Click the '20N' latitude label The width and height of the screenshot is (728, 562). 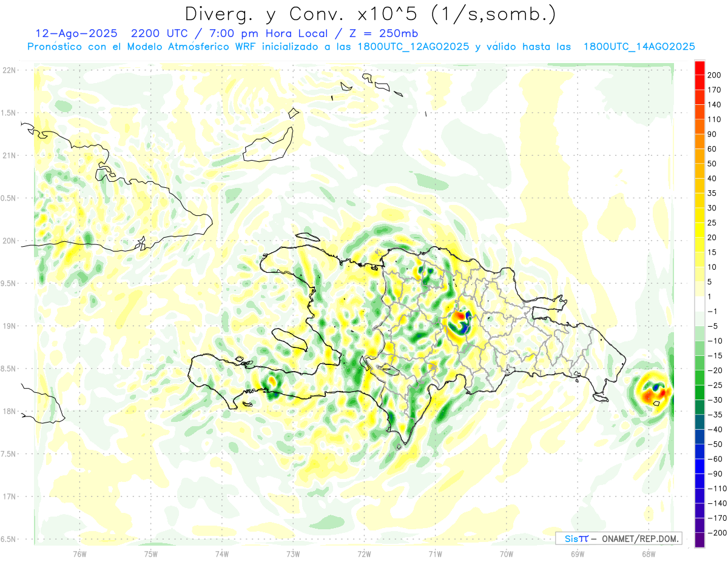coord(9,241)
